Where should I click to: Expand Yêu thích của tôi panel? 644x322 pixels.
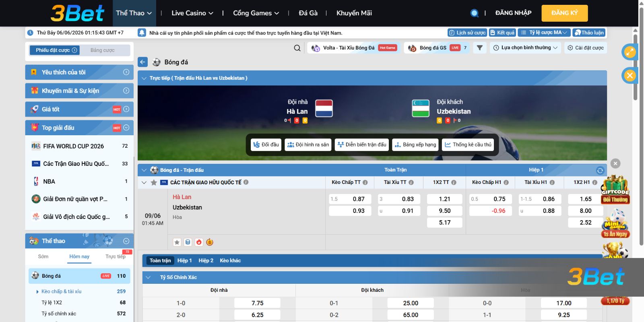pos(79,72)
